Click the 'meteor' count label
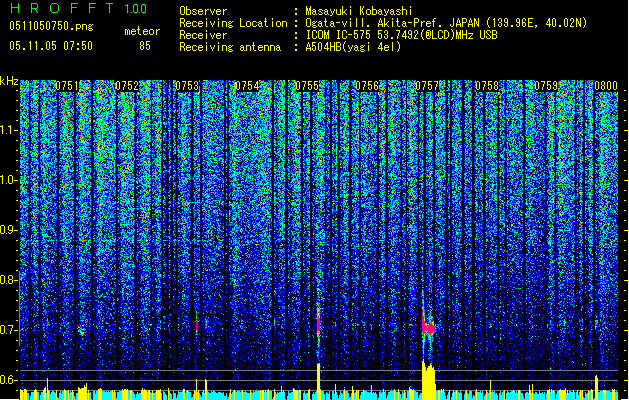Viewport: 629px width, 400px height. pos(142,31)
